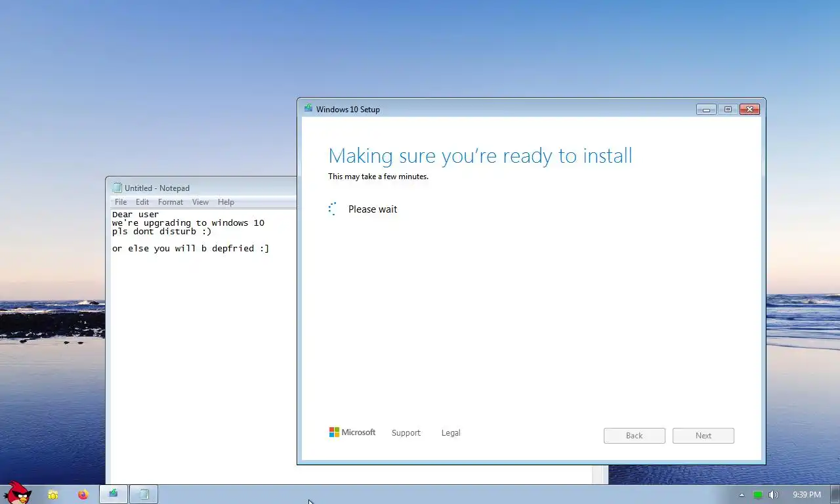Close the Windows 10 Setup window
The image size is (840, 504).
(749, 110)
